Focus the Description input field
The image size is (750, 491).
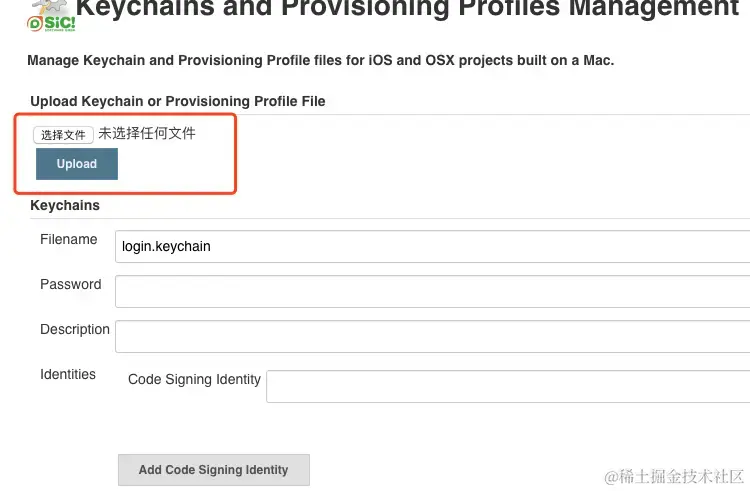(432, 336)
